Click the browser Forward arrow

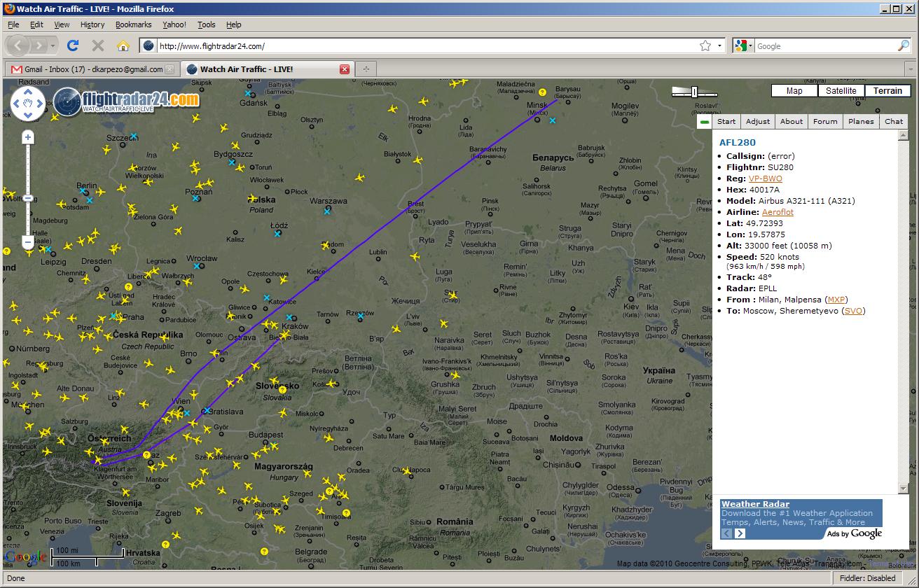click(x=38, y=46)
